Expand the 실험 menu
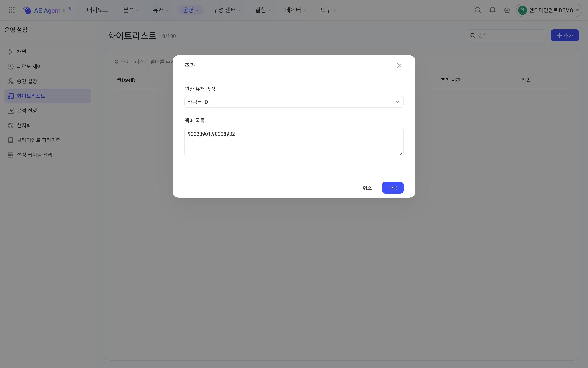Viewport: 588px width, 368px height. [x=263, y=10]
